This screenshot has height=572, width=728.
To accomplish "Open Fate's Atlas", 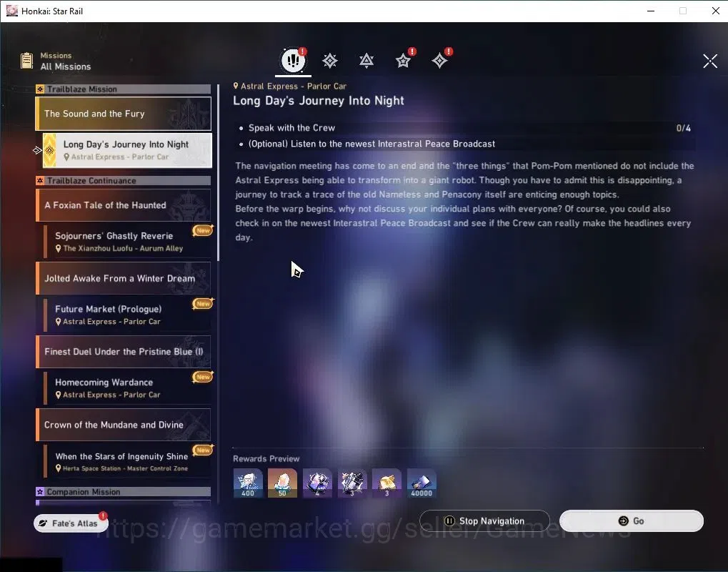I will point(71,523).
